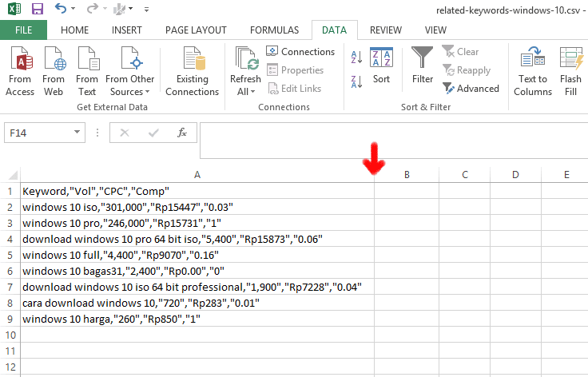This screenshot has height=377, width=588.
Task: Click the Connections icon button
Action: point(272,51)
